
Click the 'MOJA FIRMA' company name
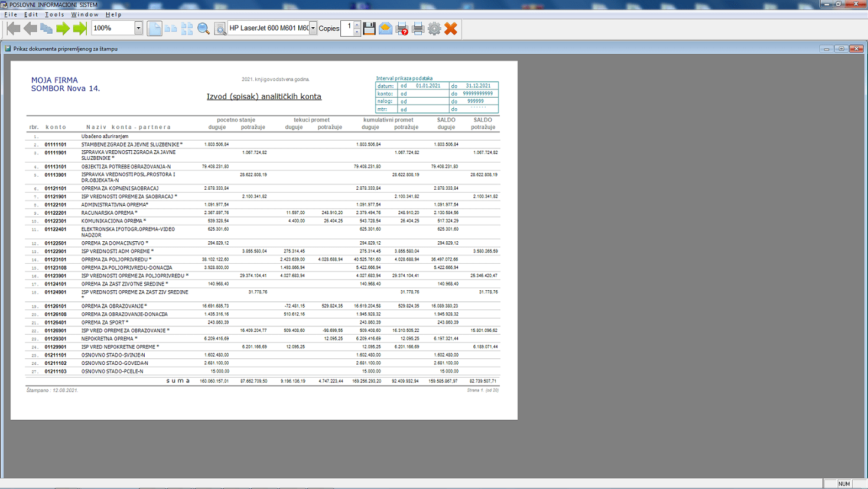click(54, 80)
